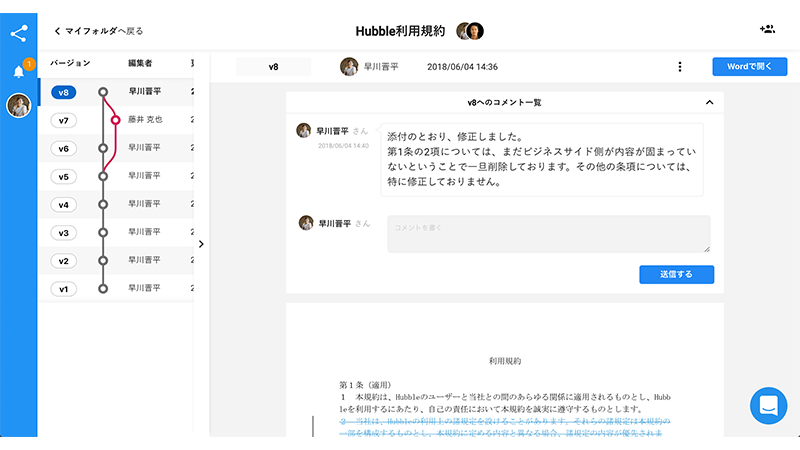Click the collaborator avatars next to the title
800x450 pixels.
click(x=470, y=31)
